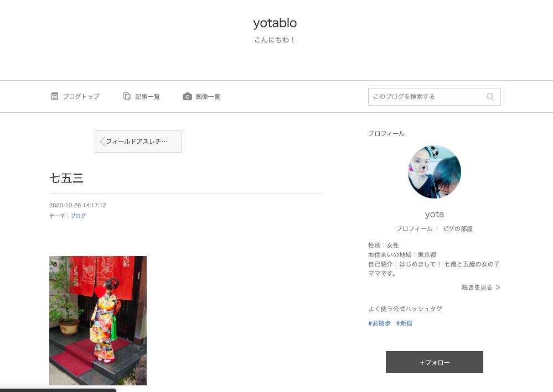
Task: Open the kimono girl photo thumbnail
Action: pos(97,321)
